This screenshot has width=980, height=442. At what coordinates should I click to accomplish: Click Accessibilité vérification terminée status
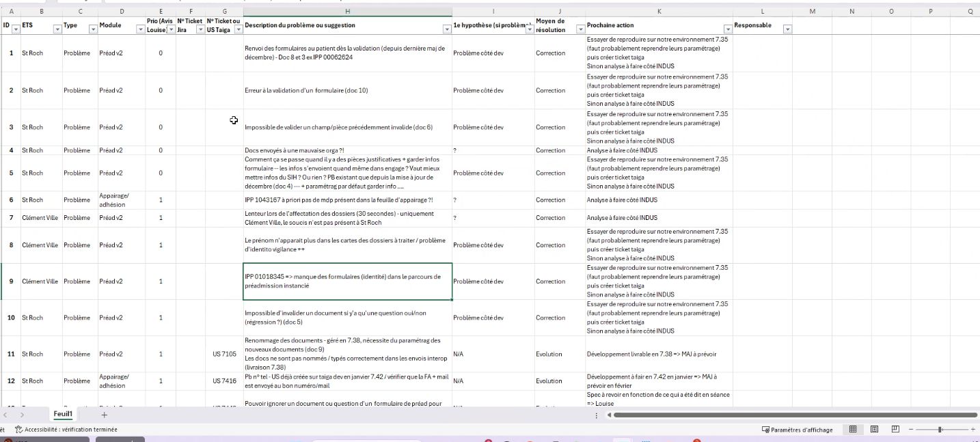click(x=66, y=430)
